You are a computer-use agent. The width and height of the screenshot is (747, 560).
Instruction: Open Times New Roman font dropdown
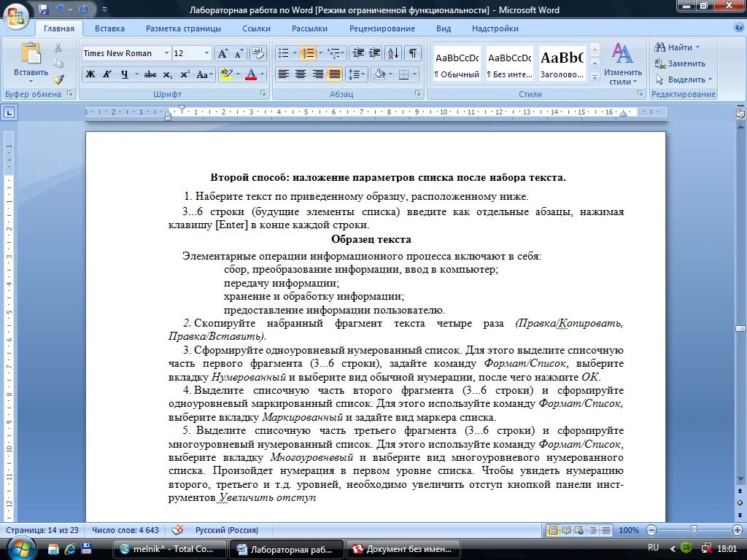click(166, 53)
